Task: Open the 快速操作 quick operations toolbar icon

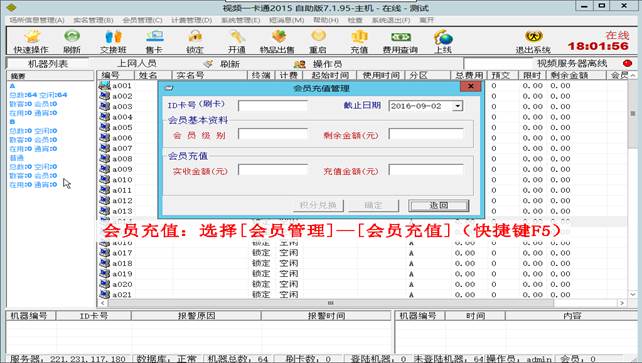Action: [31, 41]
